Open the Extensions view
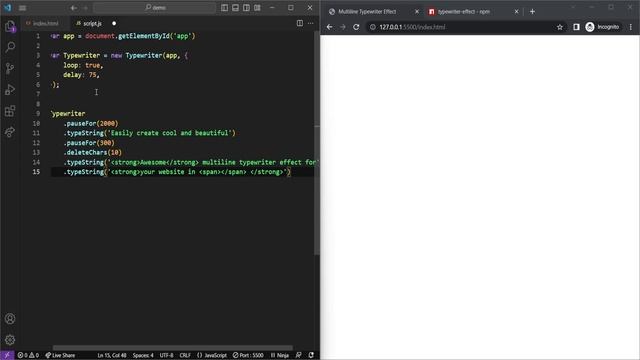Image resolution: width=640 pixels, height=360 pixels. point(10,111)
